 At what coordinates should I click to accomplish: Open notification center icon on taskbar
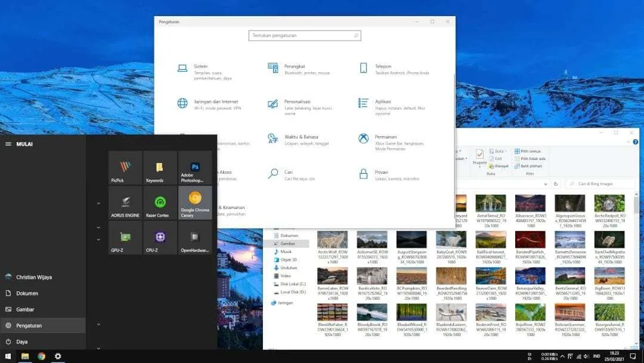[x=633, y=356]
